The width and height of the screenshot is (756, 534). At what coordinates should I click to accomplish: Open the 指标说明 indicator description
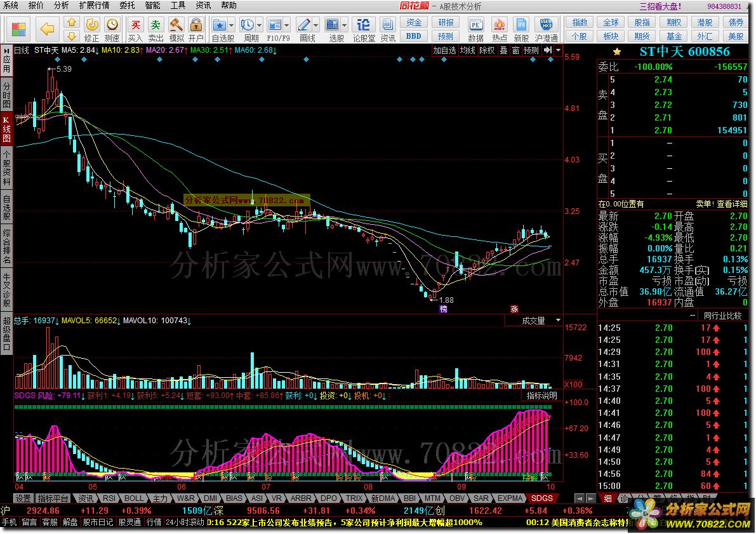pos(542,396)
